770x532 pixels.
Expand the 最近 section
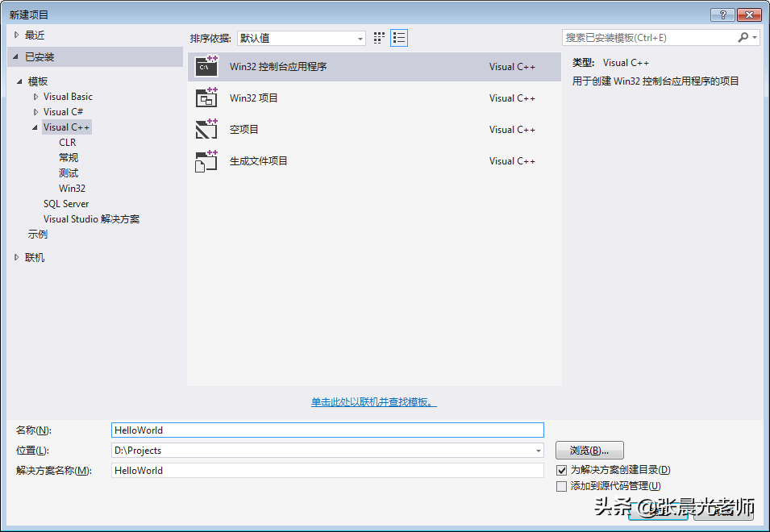pos(16,35)
